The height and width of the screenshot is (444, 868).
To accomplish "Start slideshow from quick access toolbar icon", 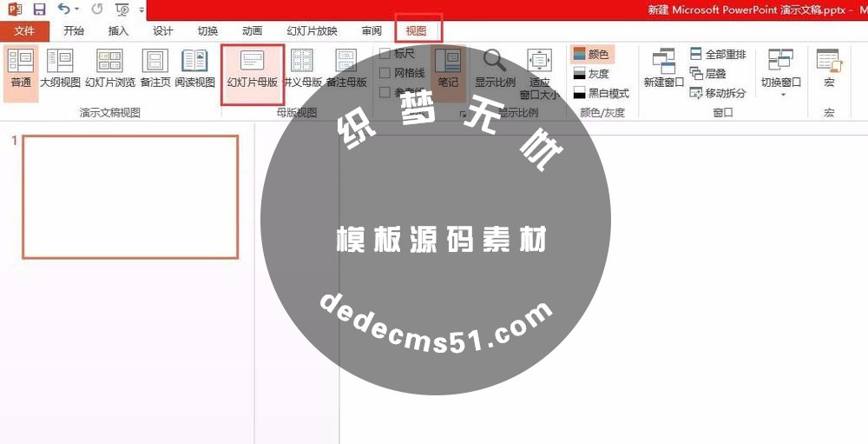I will click(122, 10).
